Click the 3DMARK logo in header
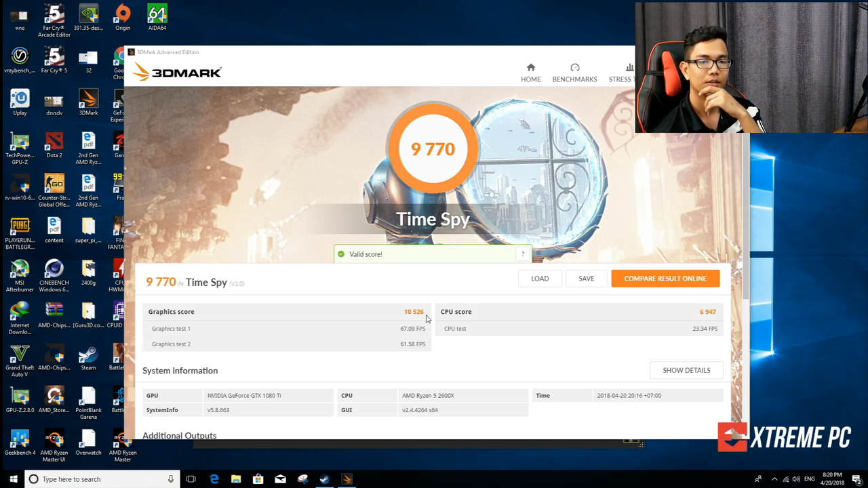Image resolution: width=868 pixels, height=488 pixels. pos(177,72)
